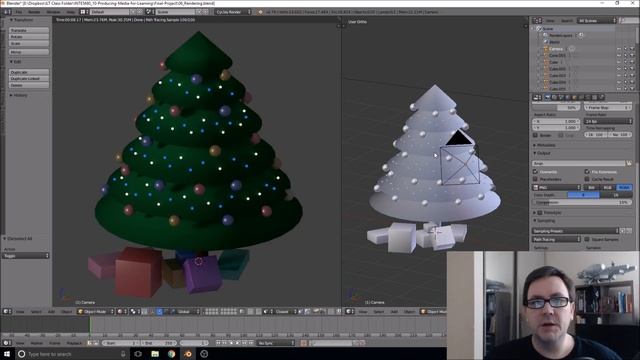The height and width of the screenshot is (360, 640).
Task: Click the output path /tmp field
Action: [578, 163]
